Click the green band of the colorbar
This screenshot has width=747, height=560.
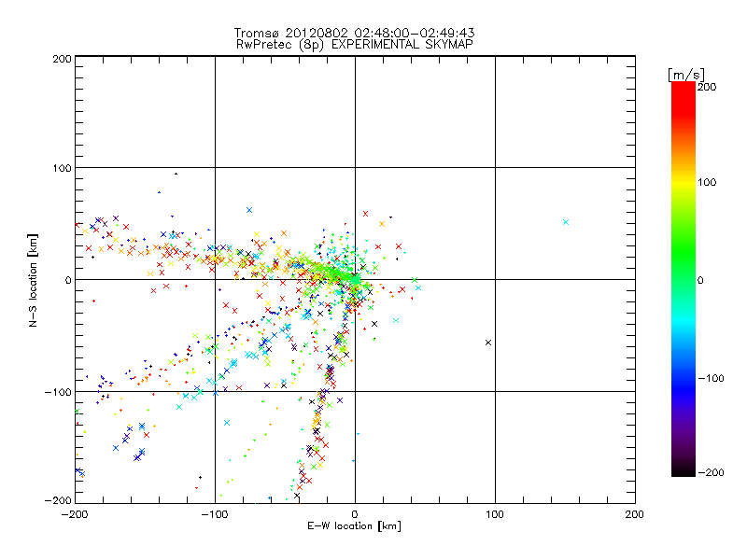(x=684, y=252)
